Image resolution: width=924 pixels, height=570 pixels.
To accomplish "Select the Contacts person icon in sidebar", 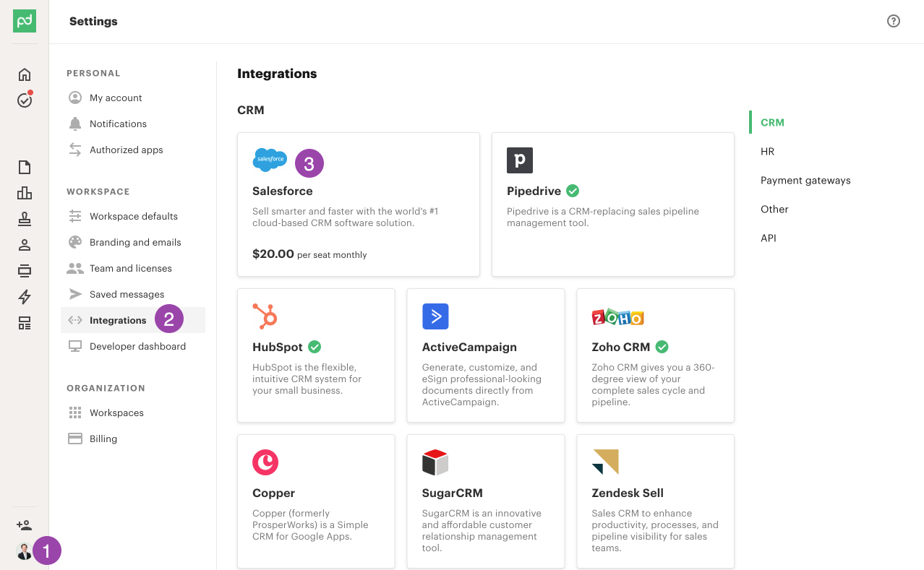I will 24,245.
